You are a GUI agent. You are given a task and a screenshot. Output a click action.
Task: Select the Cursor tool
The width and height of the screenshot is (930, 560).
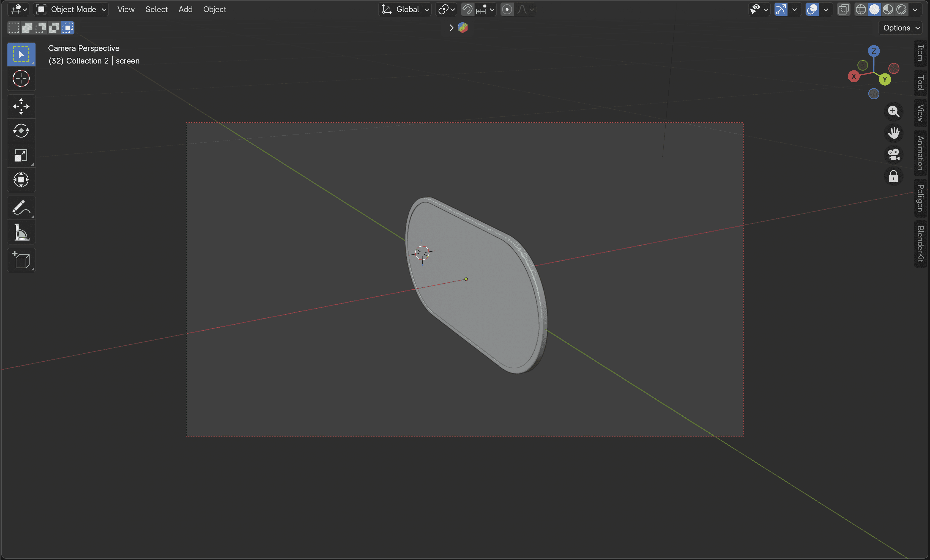point(21,79)
